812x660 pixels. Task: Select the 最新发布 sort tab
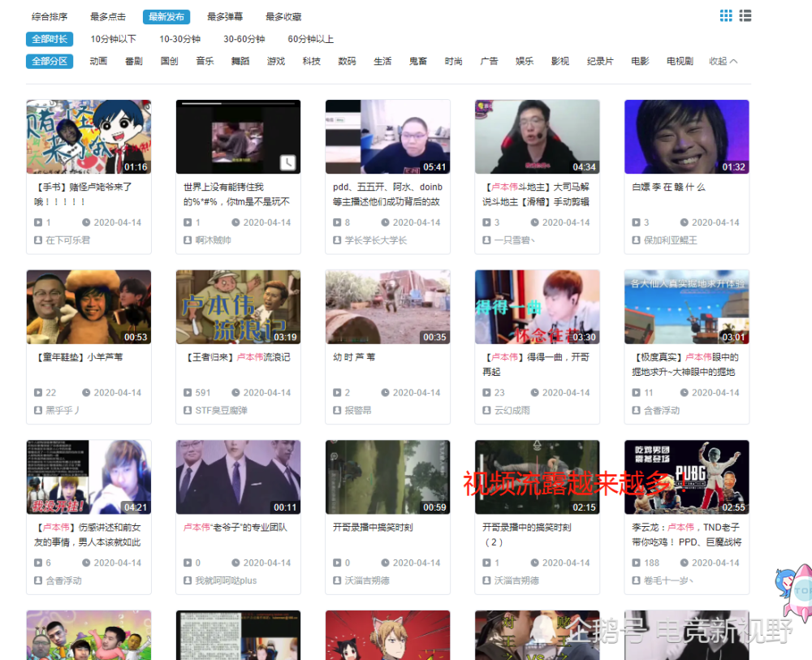coord(166,16)
